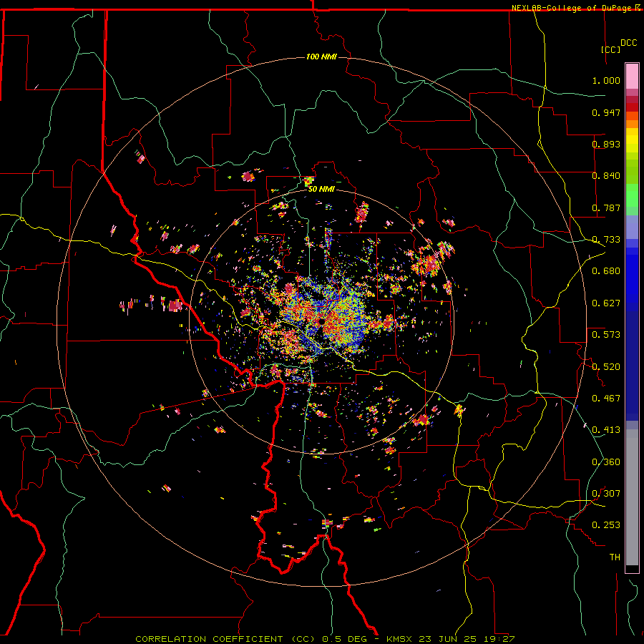Click the 0.680 legend value
This screenshot has height=644, width=644.
click(606, 271)
